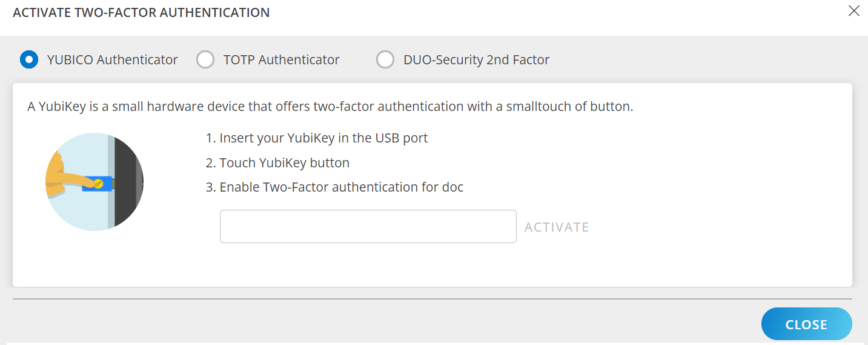Click the blue YubiKey device in the picture
The image size is (868, 345).
pyautogui.click(x=104, y=183)
